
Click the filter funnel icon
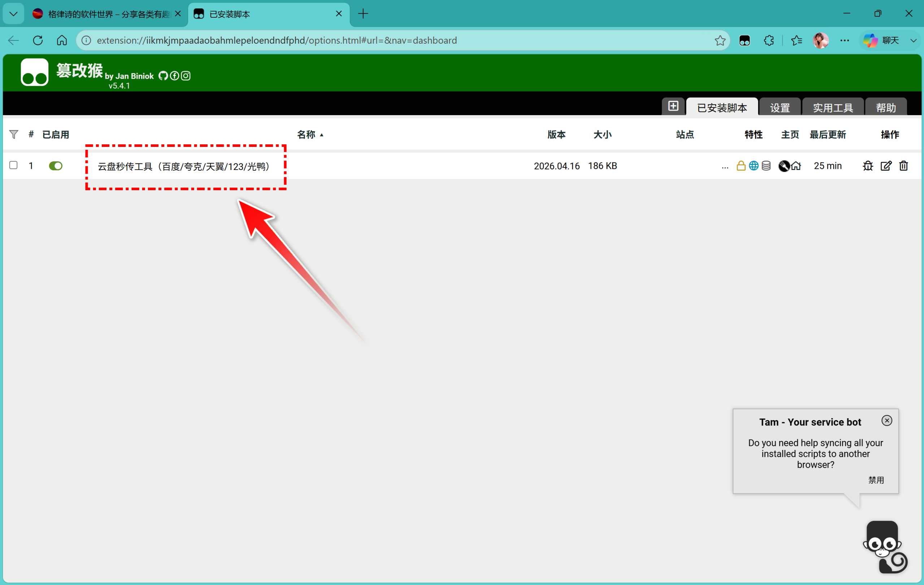[13, 134]
